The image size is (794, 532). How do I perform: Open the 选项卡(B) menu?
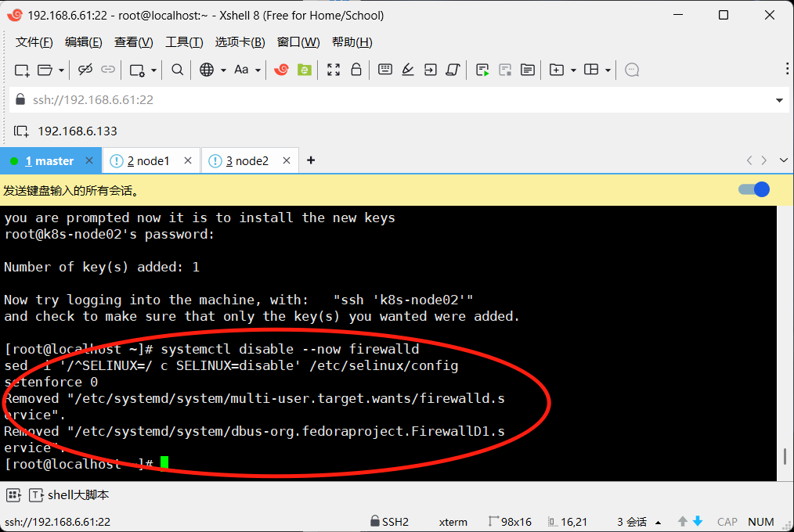coord(240,42)
